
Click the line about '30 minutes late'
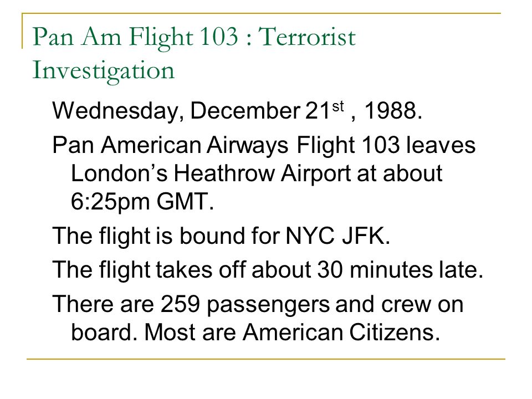[268, 270]
